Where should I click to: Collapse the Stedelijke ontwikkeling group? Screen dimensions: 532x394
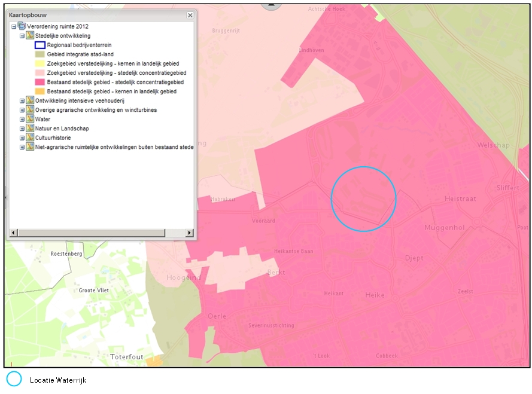pos(22,36)
